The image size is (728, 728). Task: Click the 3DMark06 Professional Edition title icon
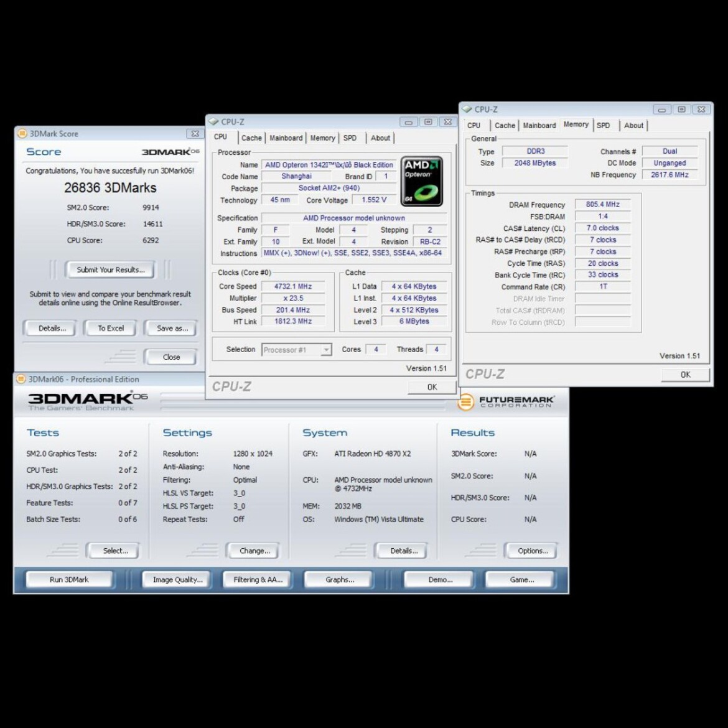(21, 379)
